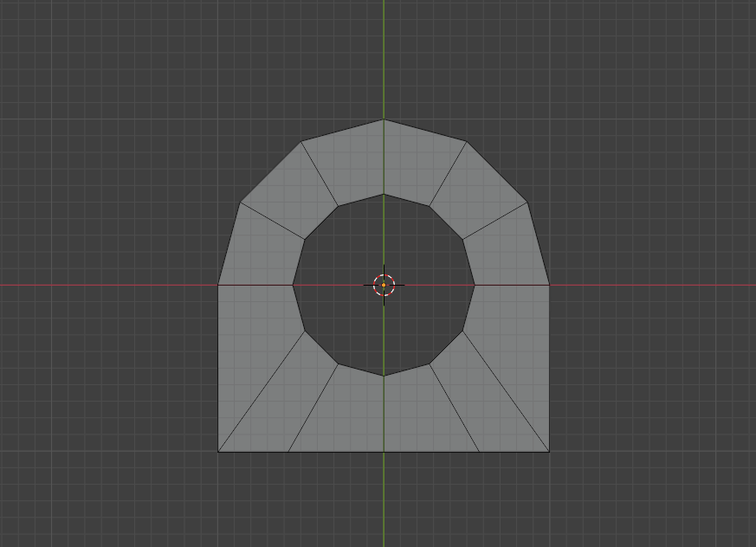Click the 3D cursor at the mesh center

384,285
